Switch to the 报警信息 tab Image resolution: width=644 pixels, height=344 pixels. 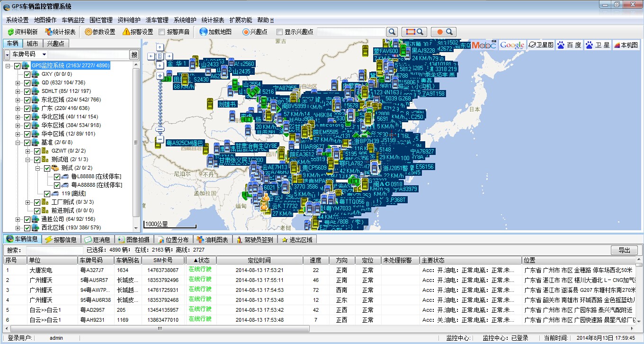(61, 240)
